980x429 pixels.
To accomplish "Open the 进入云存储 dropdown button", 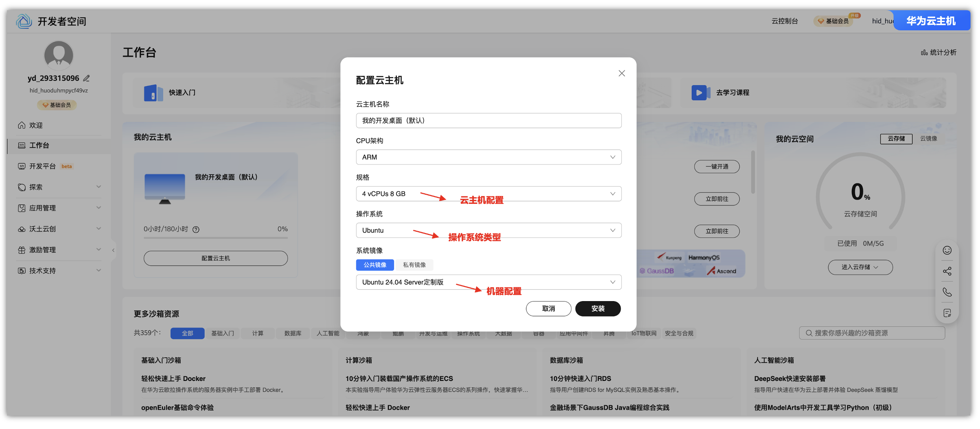I will [860, 267].
